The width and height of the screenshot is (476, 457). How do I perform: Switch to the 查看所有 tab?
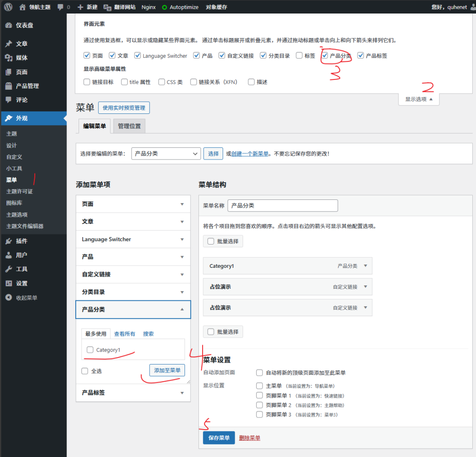coord(125,334)
